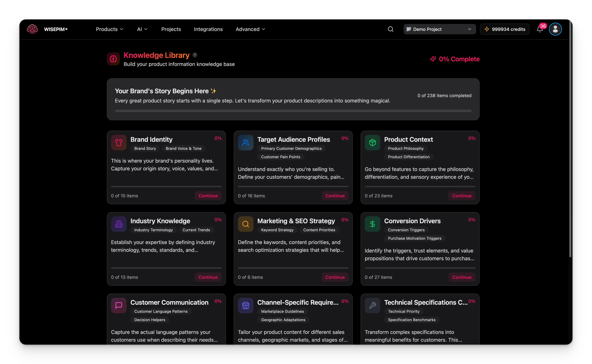Select the Industry Knowledge book icon
Screen dimensions: 592x364
click(118, 224)
